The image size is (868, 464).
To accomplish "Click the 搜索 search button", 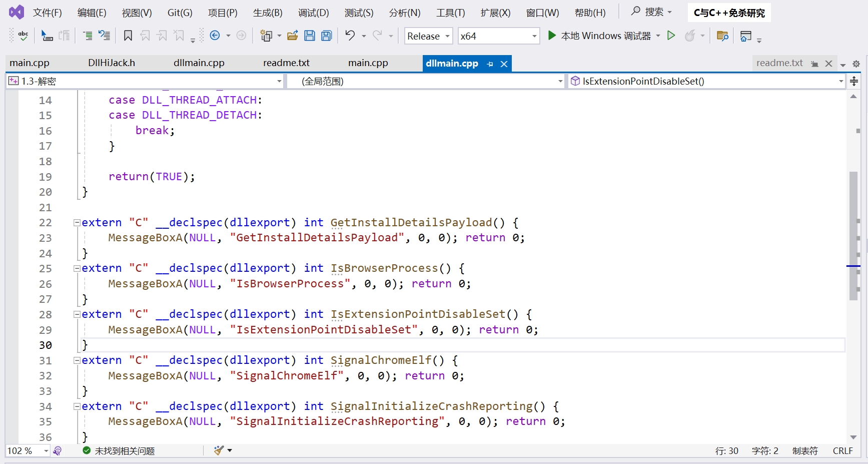I will pos(651,12).
